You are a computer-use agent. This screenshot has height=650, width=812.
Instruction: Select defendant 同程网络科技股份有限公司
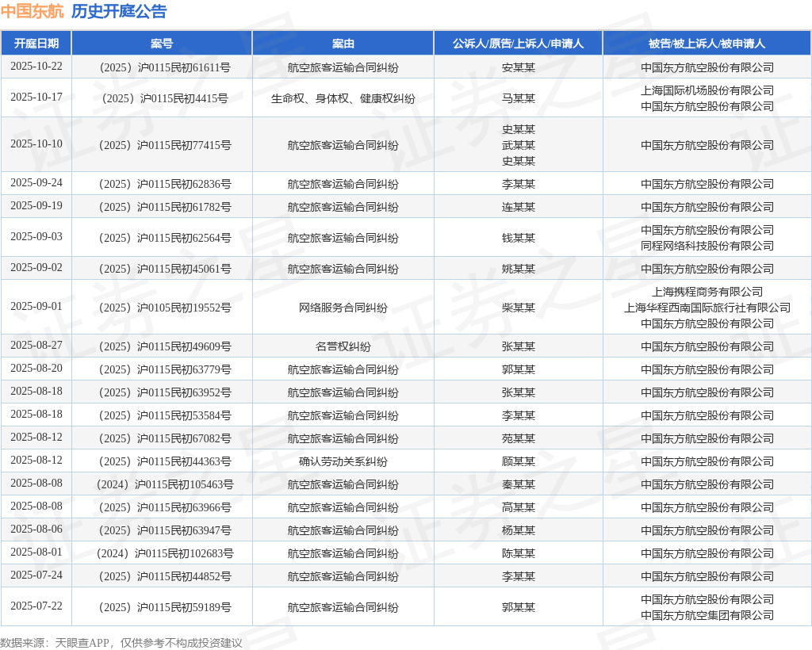pos(707,246)
